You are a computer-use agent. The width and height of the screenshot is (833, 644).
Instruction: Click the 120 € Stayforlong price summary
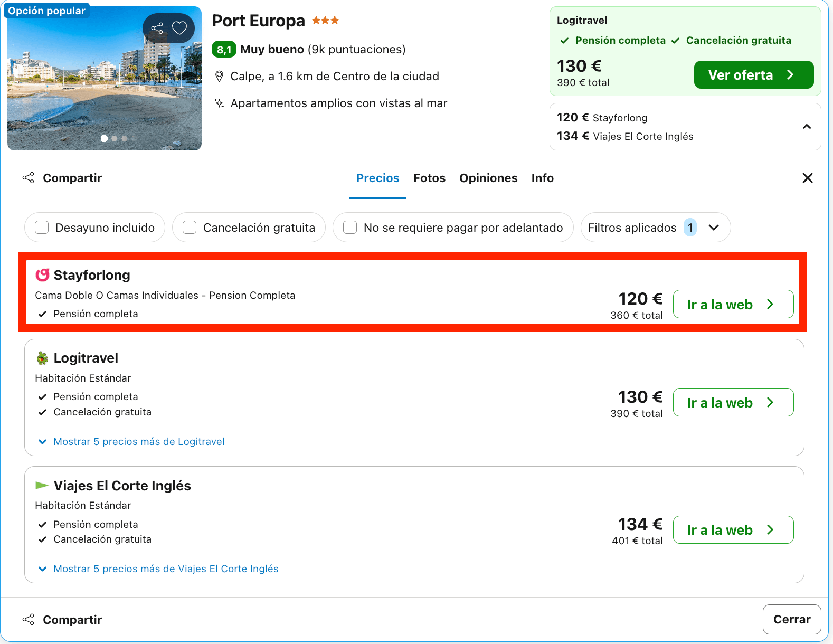602,118
